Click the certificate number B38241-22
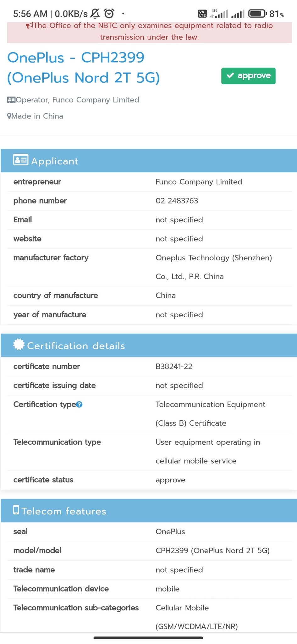The height and width of the screenshot is (644, 297). [x=174, y=367]
